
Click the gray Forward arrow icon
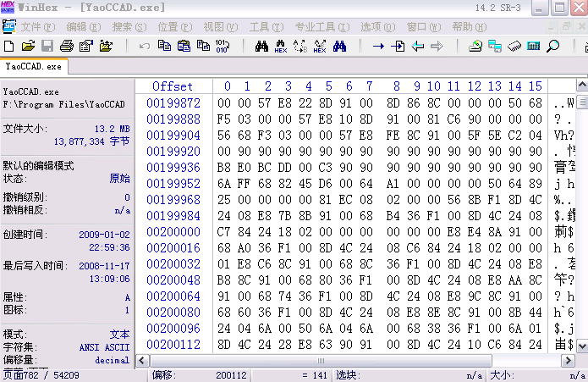[437, 46]
